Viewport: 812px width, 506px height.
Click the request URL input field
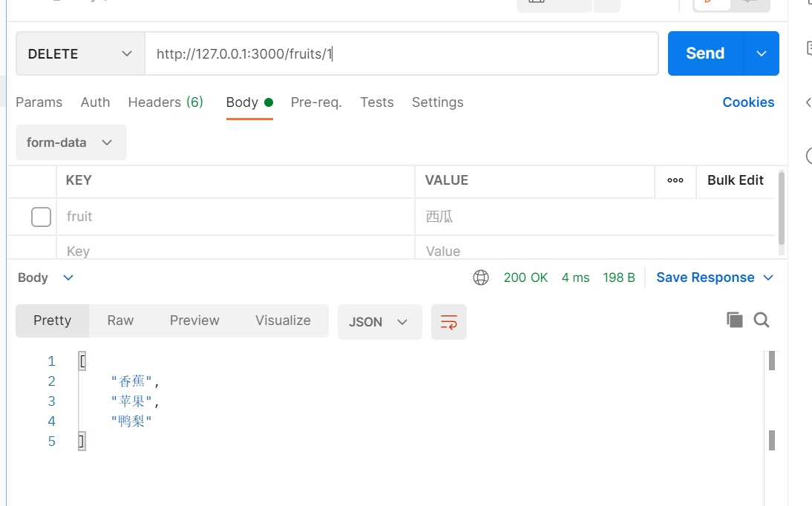point(402,53)
